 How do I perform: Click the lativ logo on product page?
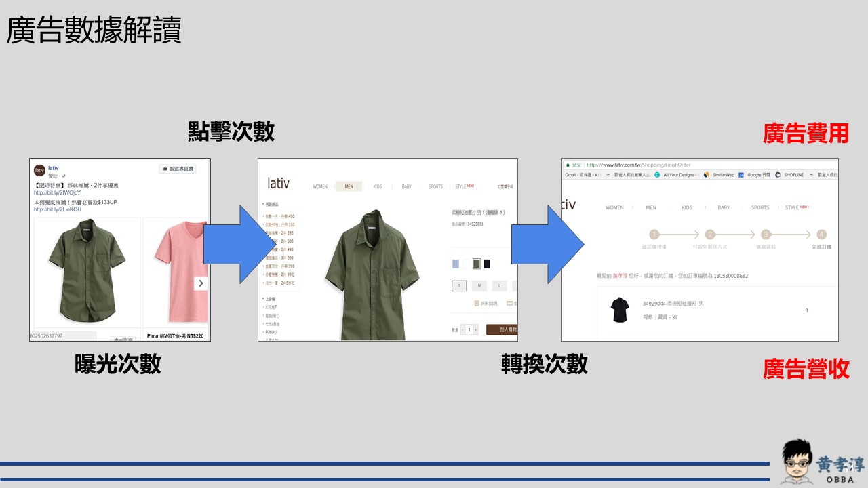click(x=279, y=183)
